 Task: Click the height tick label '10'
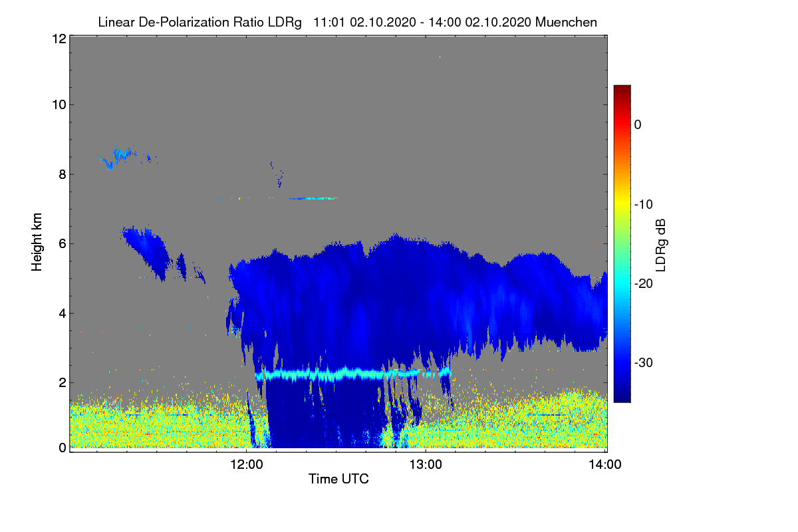pos(59,104)
